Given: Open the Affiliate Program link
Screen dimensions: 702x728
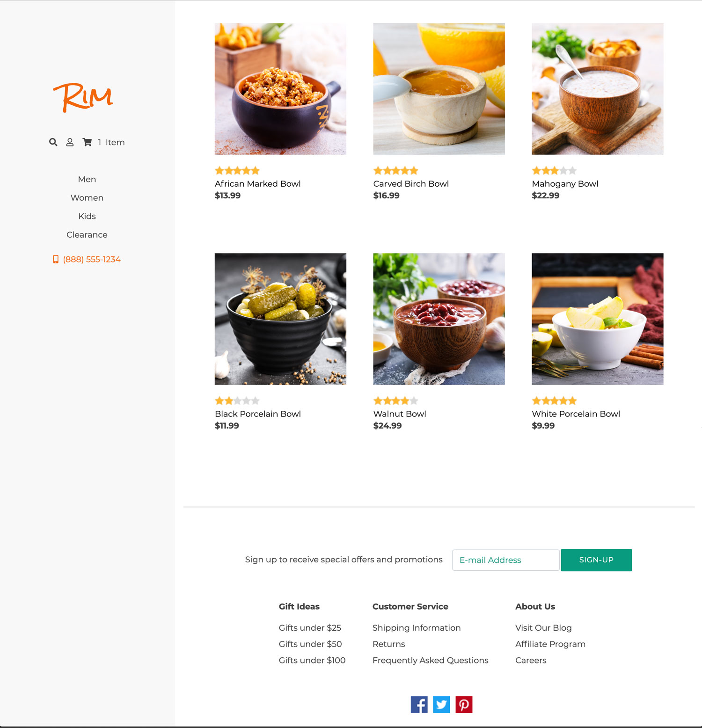Looking at the screenshot, I should coord(550,644).
